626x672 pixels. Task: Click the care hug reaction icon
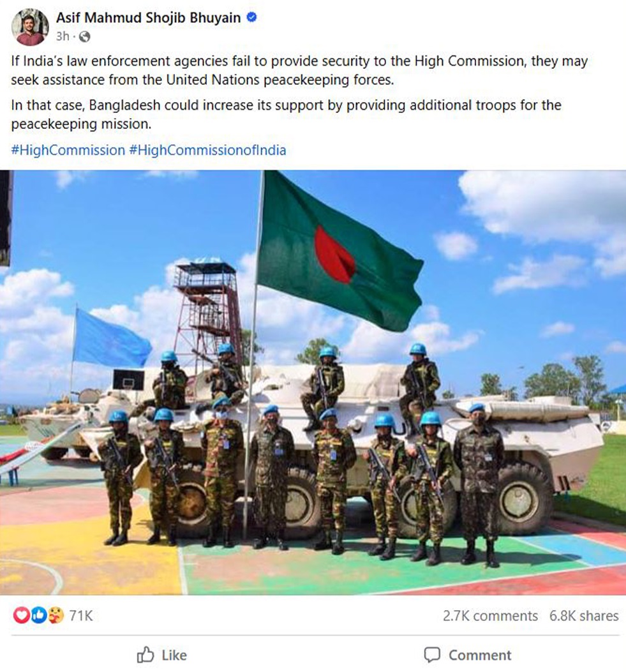[56, 615]
